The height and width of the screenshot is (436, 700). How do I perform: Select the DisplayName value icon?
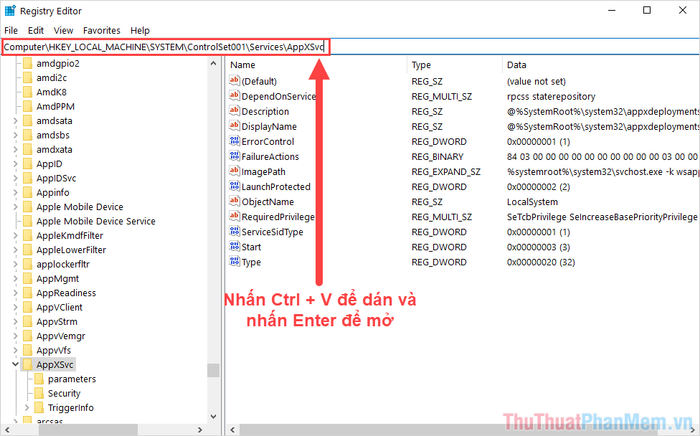point(234,126)
